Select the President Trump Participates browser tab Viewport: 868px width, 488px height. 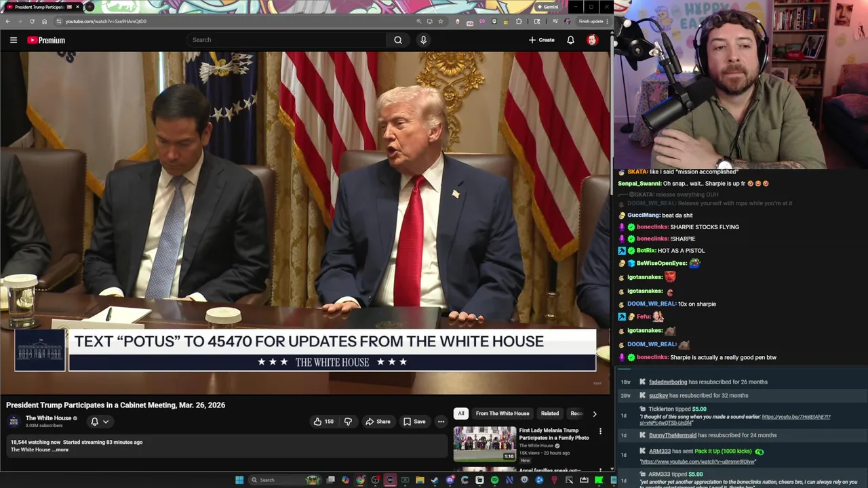(x=42, y=7)
